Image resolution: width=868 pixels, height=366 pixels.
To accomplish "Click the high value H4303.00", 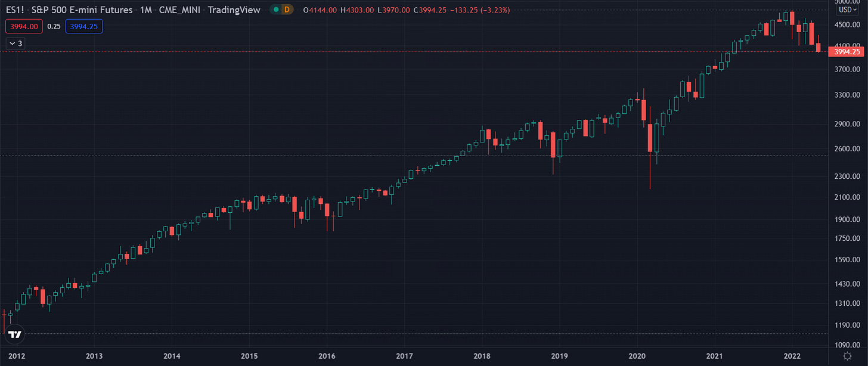I will (x=358, y=10).
